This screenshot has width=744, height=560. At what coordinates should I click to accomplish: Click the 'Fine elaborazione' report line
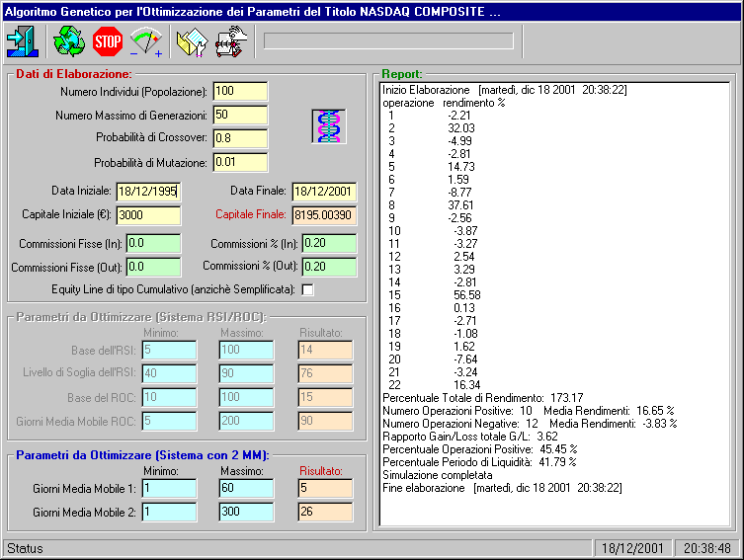click(x=502, y=488)
